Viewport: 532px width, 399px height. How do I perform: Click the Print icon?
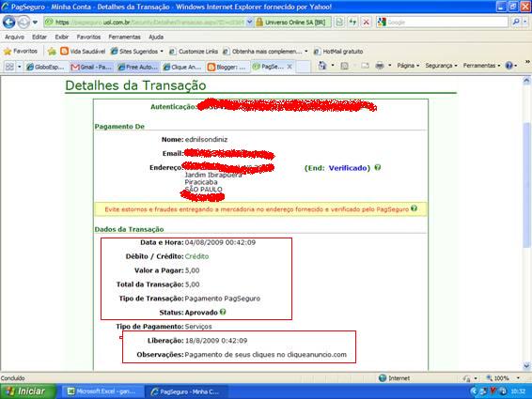pos(380,66)
